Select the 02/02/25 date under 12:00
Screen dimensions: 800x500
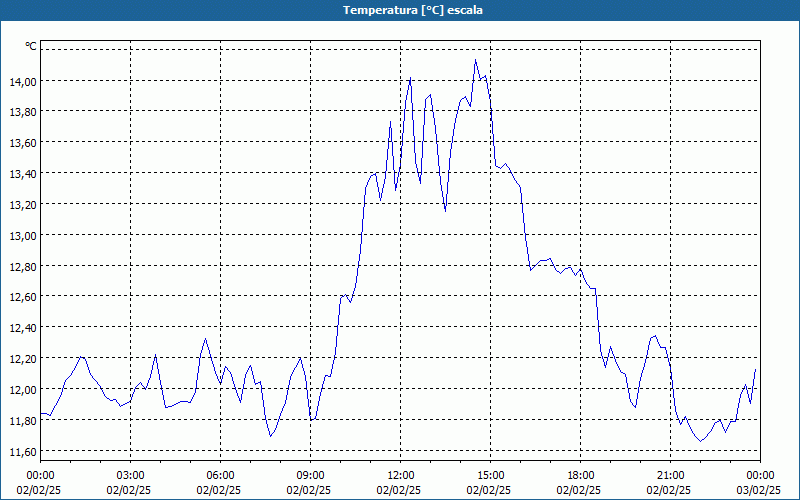point(399,490)
